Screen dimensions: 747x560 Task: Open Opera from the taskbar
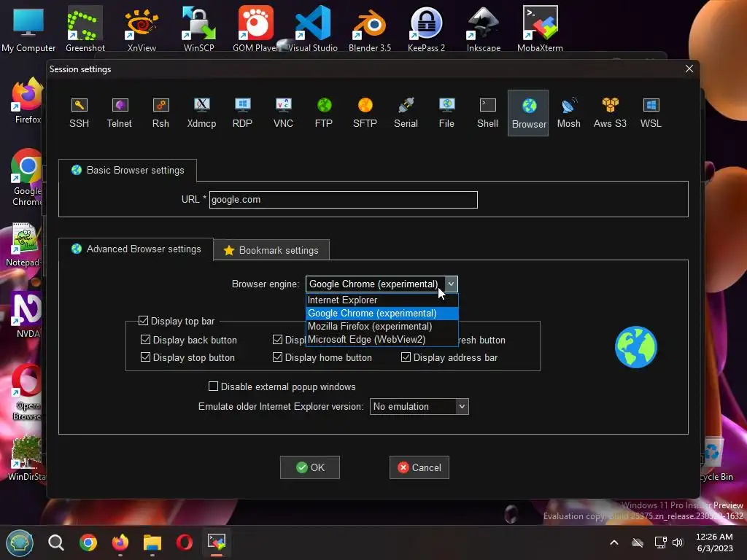pyautogui.click(x=185, y=542)
